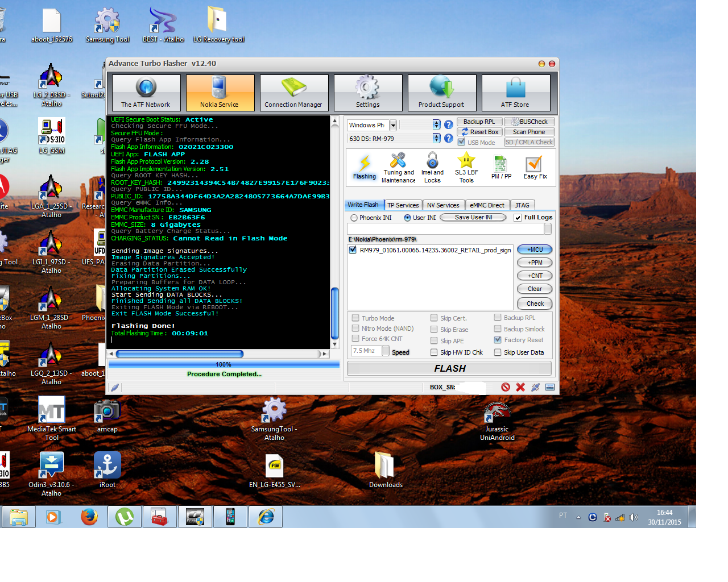Open the Samsung Tool desktop shortcut
This screenshot has height=582, width=728.
pos(107,26)
